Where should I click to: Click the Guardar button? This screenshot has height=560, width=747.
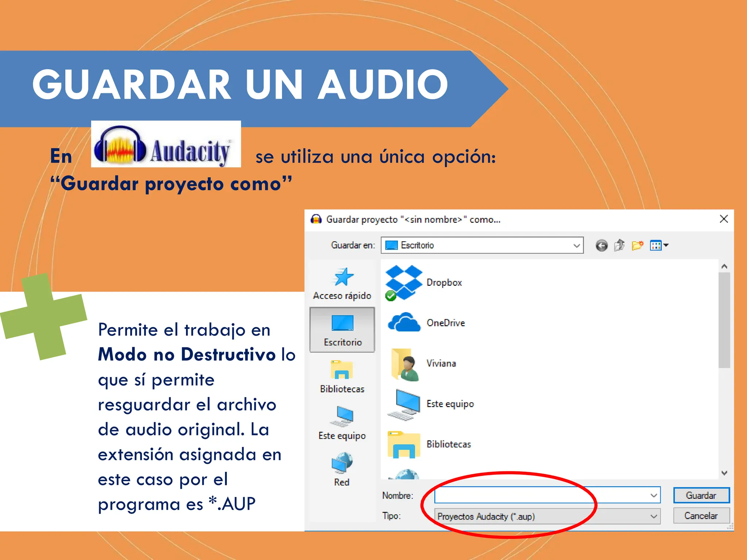(x=701, y=495)
